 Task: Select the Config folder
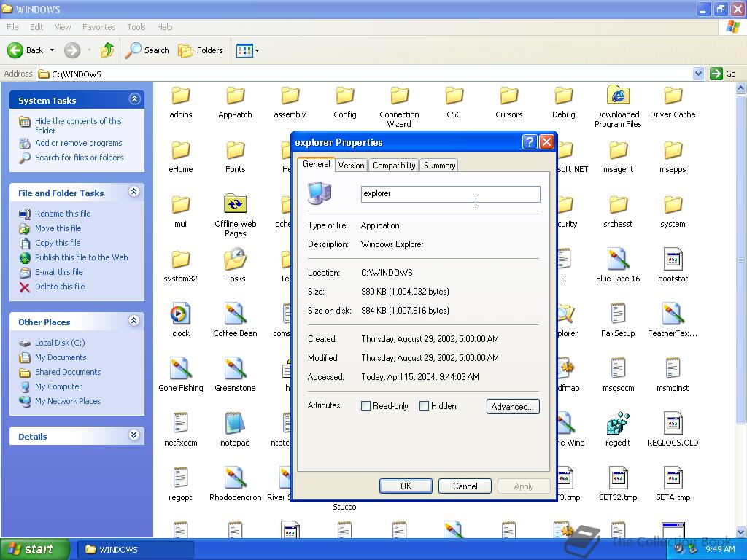coord(344,102)
